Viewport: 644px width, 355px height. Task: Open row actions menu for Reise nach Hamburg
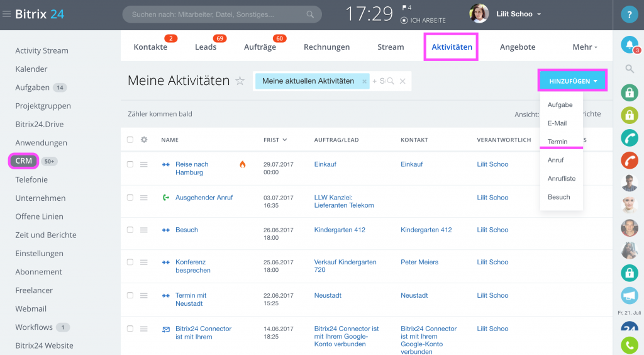coord(144,164)
